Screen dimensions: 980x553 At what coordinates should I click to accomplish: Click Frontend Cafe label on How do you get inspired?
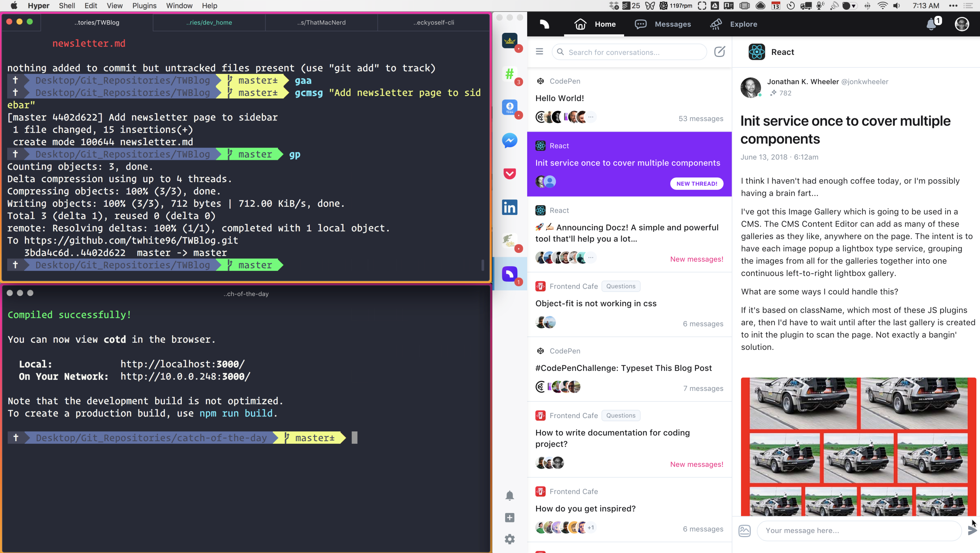tap(574, 491)
